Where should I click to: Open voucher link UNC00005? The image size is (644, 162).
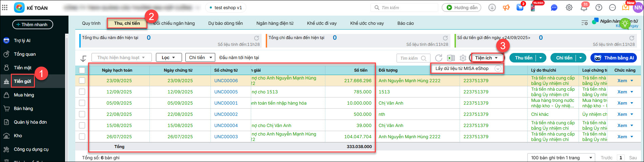tap(226, 92)
